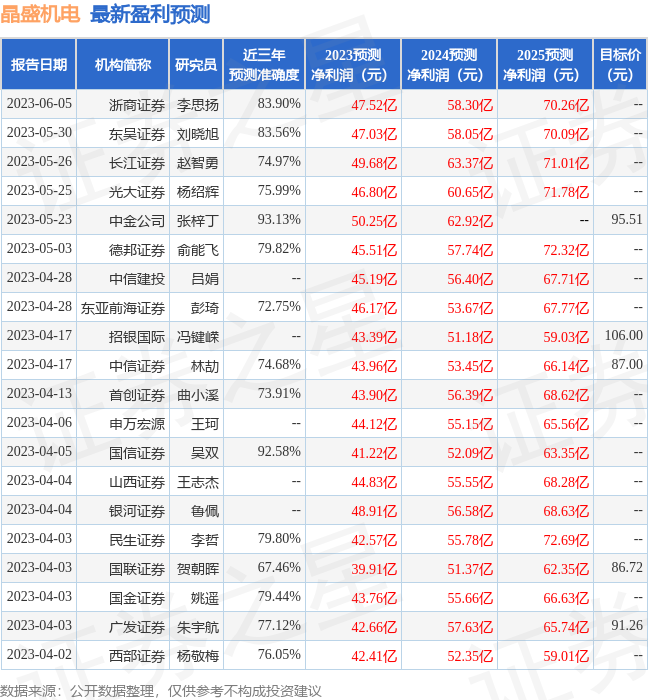Click 2024 forecast 63.37亿
The height and width of the screenshot is (700, 648).
point(470,163)
